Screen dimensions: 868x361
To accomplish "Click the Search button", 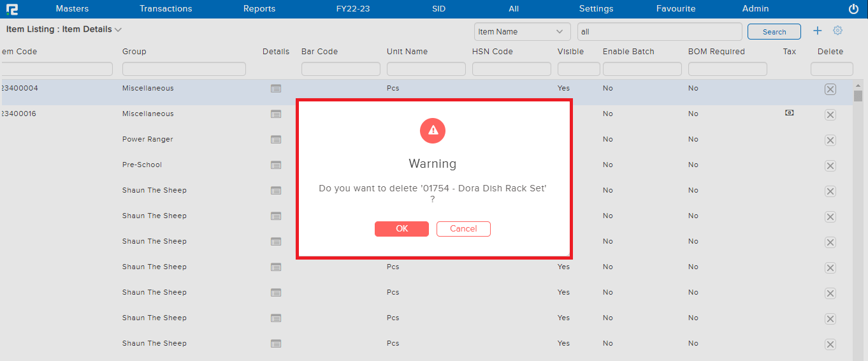I will 774,32.
